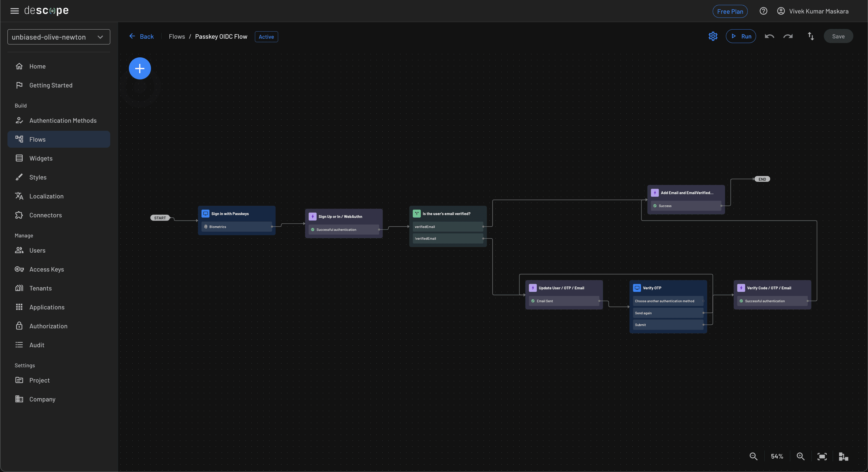Toggle the hamburger sidebar menu

click(14, 11)
